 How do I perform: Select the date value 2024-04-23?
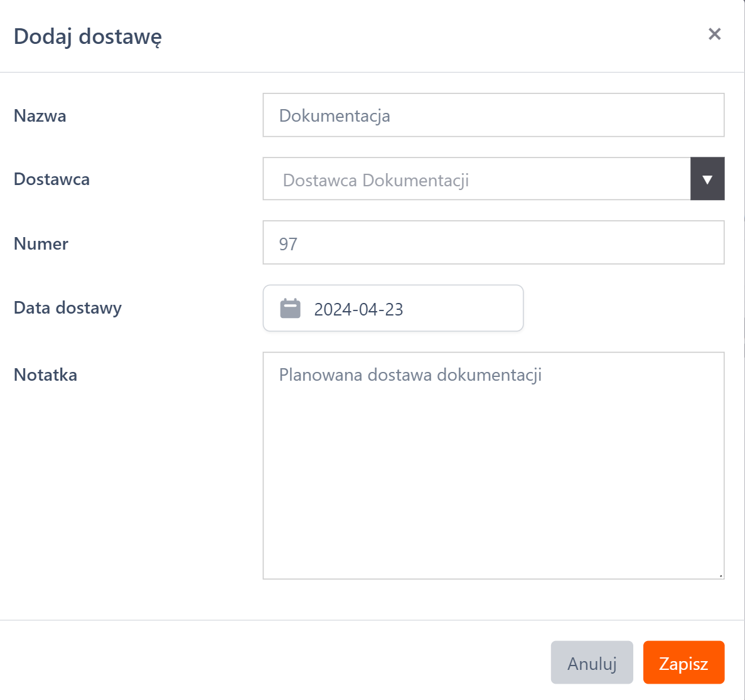(358, 309)
